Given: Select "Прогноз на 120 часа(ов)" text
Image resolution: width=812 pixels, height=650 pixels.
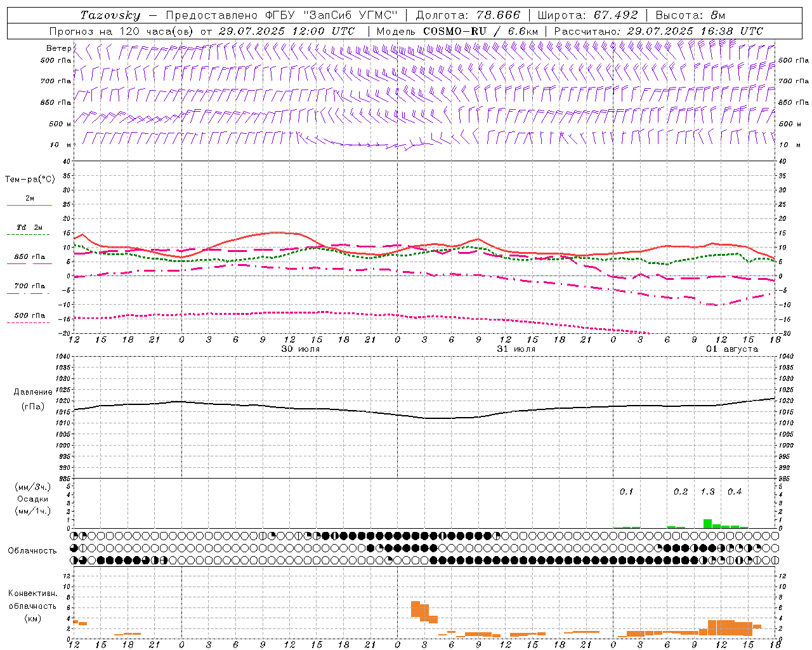Looking at the screenshot, I should click(122, 31).
